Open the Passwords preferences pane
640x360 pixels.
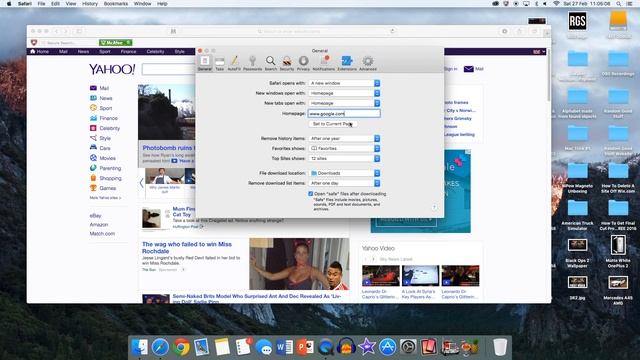[x=252, y=63]
